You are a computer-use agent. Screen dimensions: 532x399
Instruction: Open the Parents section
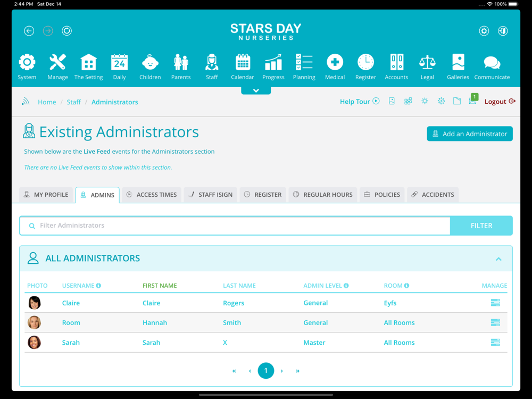[x=181, y=67]
